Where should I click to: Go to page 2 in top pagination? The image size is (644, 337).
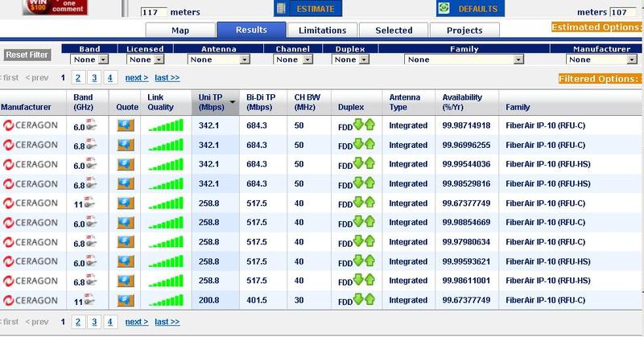coord(78,77)
